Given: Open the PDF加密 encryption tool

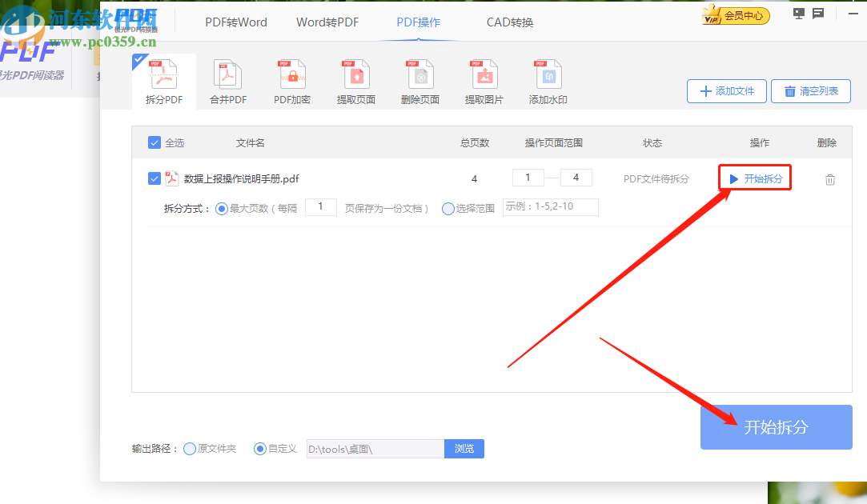Looking at the screenshot, I should click(x=291, y=80).
